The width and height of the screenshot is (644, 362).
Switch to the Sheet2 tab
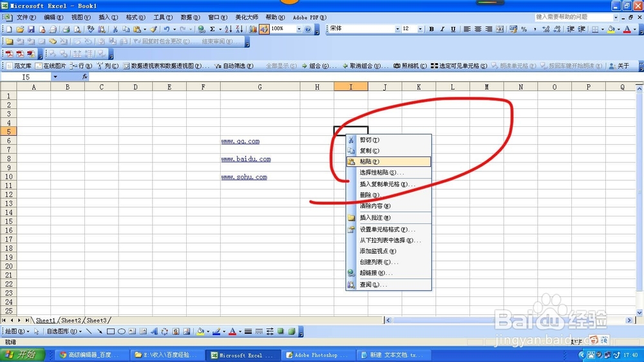pyautogui.click(x=71, y=321)
